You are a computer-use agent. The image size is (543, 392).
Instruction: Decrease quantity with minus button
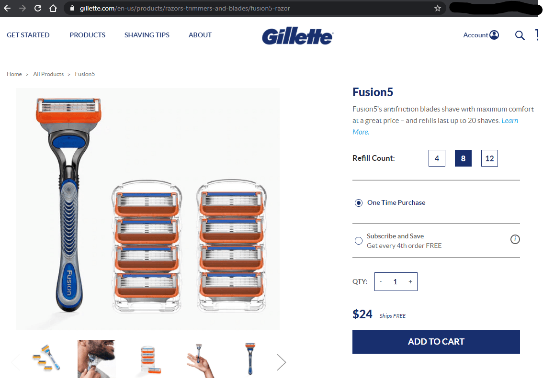[x=381, y=281]
